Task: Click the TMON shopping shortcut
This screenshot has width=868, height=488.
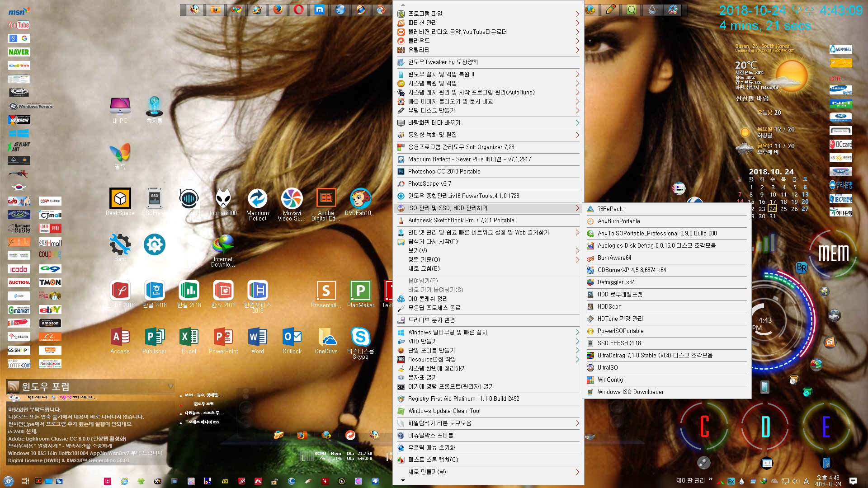Action: [x=50, y=282]
